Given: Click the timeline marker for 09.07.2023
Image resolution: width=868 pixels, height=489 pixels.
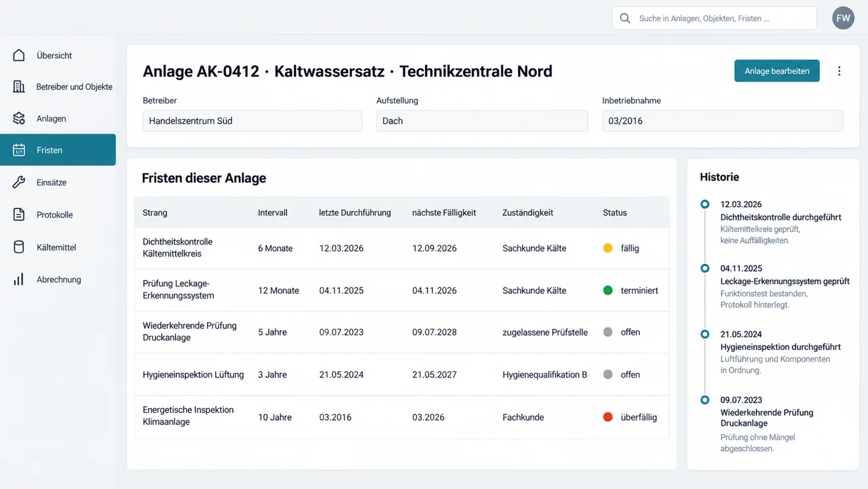Looking at the screenshot, I should tap(704, 400).
